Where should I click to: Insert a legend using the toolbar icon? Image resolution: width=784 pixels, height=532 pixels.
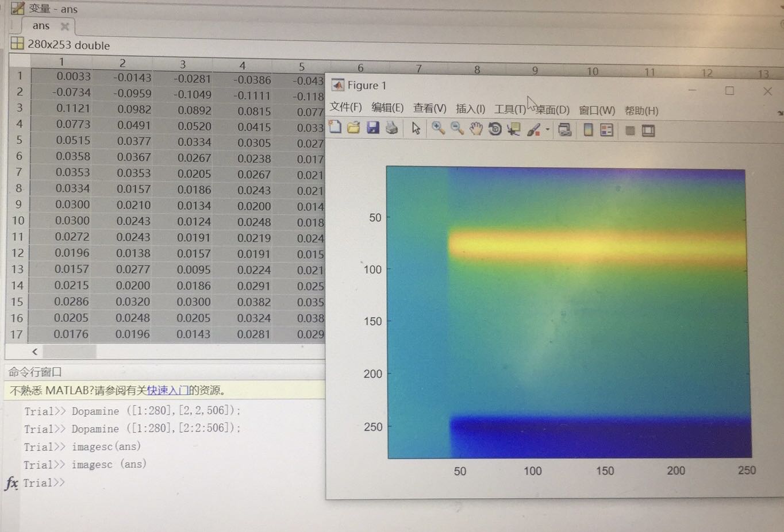click(x=606, y=130)
